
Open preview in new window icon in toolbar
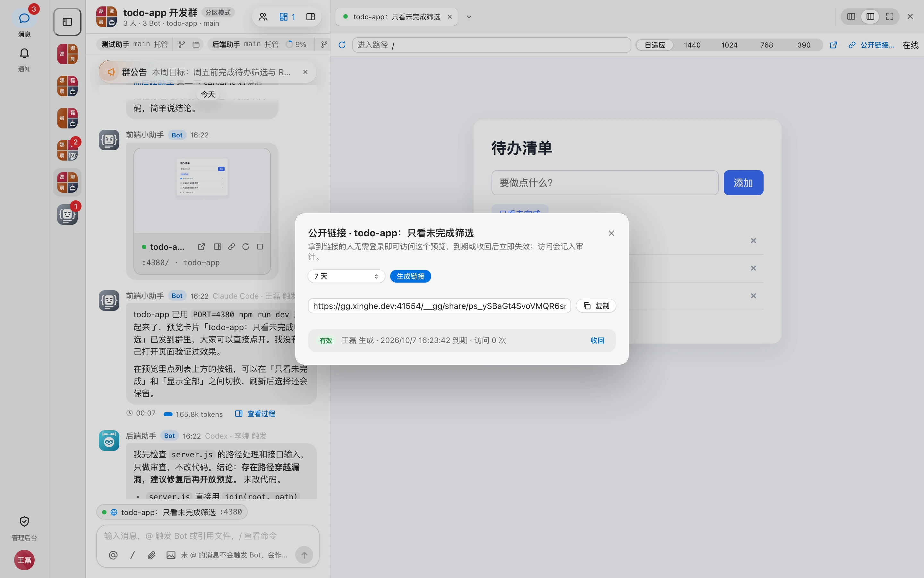(833, 45)
